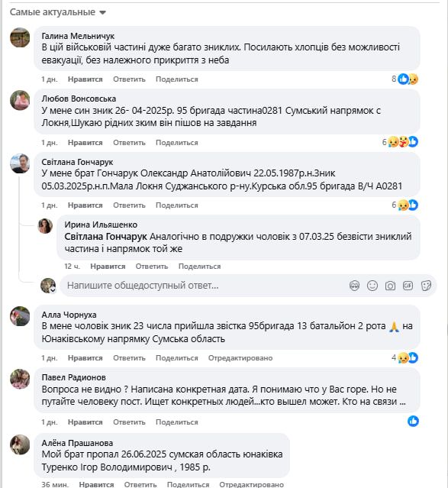Click the bold Світлана Гончарук mention in reply
Image resolution: width=448 pixels, height=488 pixels.
(105, 237)
